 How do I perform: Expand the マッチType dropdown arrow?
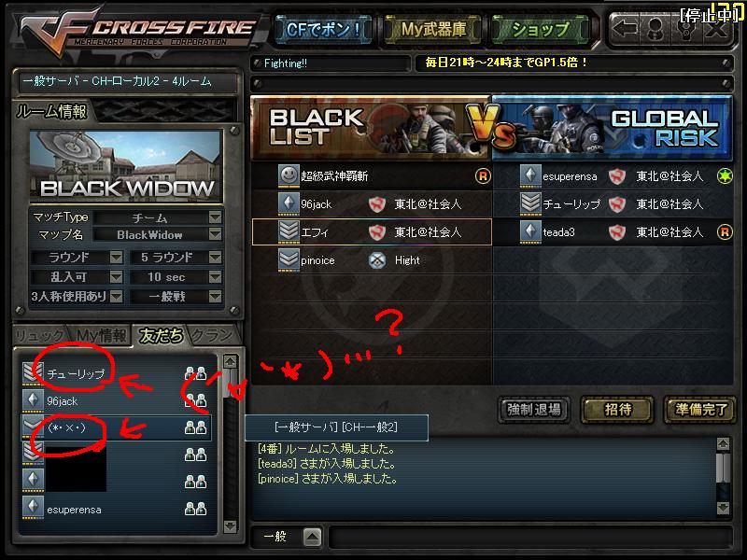coord(216,217)
